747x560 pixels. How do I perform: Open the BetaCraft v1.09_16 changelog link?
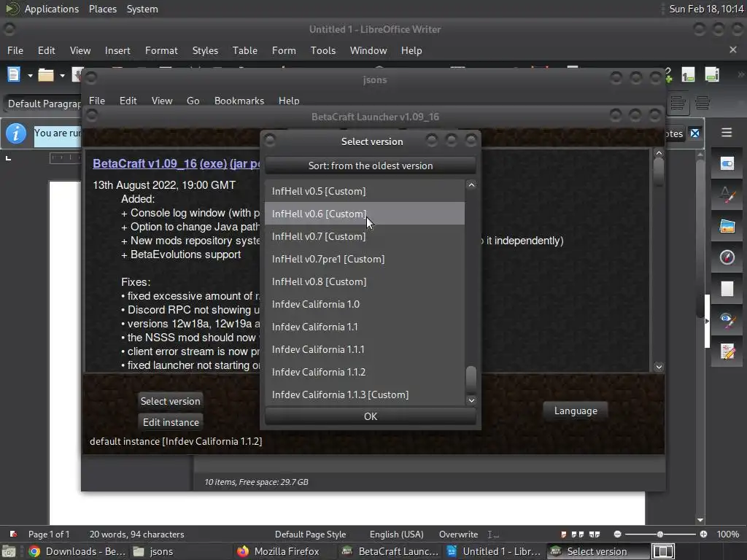click(145, 163)
